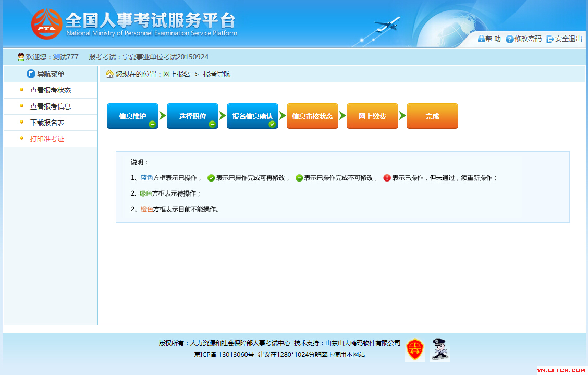Click the 选择职位 step button

click(x=193, y=116)
